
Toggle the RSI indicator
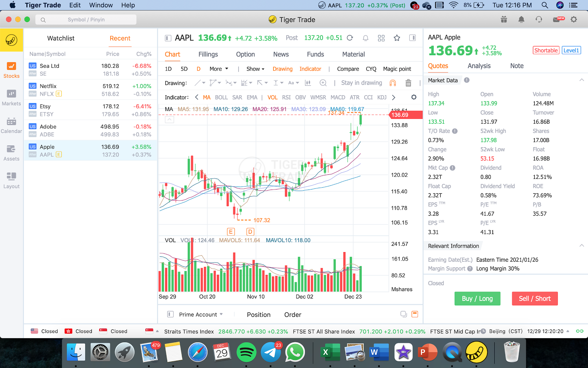coord(286,98)
